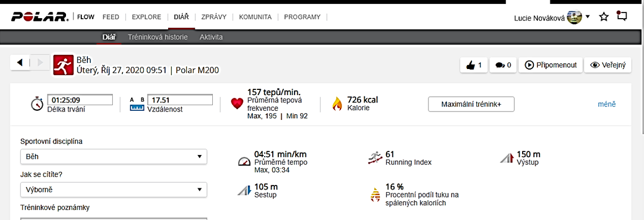Open user menu arrow next to Lucie Nováková
This screenshot has width=644, height=220.
pyautogui.click(x=588, y=17)
